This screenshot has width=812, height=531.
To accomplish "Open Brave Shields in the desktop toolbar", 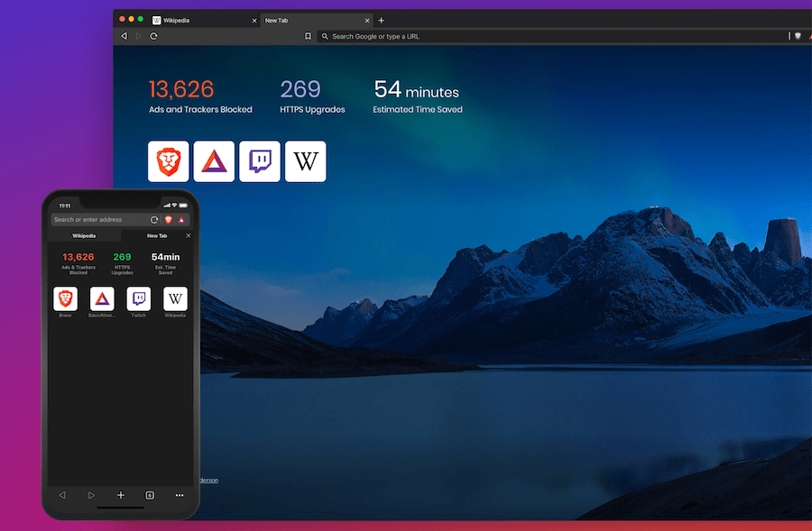I will tap(798, 36).
